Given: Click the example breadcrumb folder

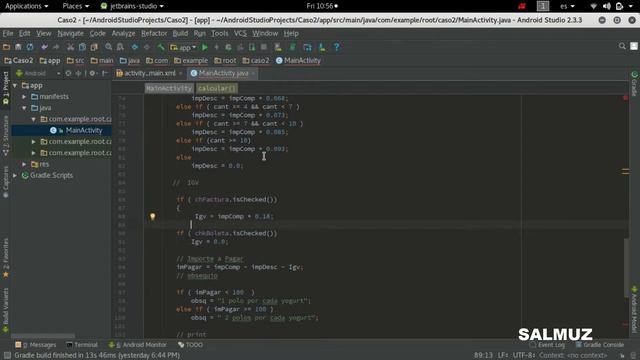Looking at the screenshot, I should [191, 60].
